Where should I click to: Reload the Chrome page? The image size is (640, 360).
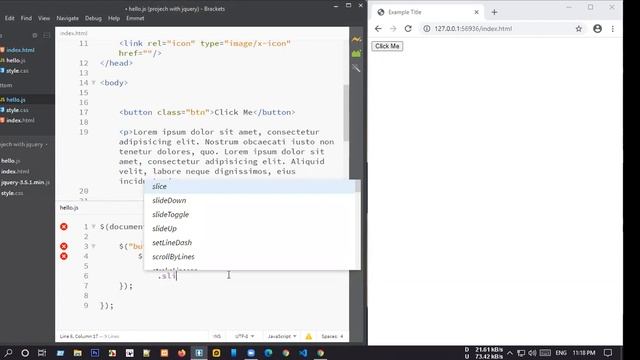(408, 29)
